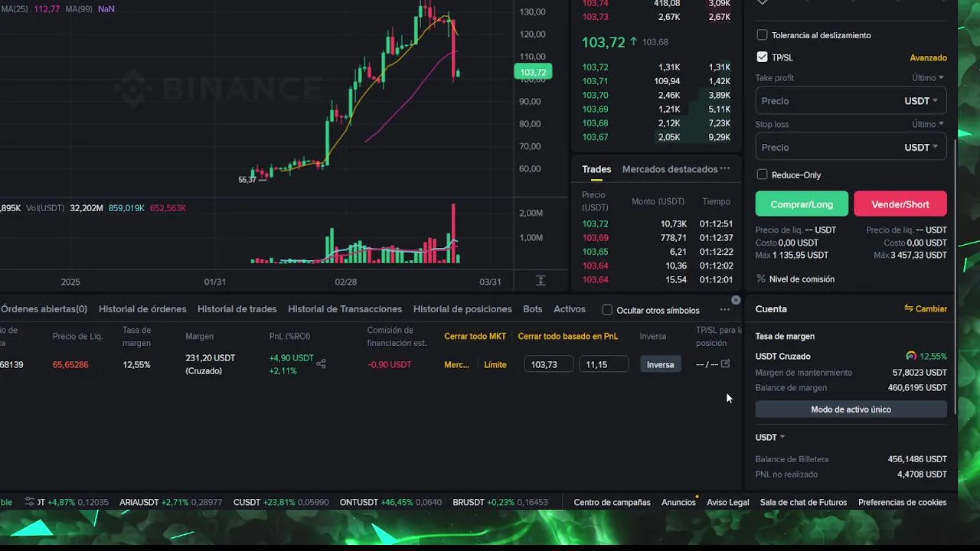Screen dimensions: 980x551
Task: Switch to Órdenes abiertas(0) tab
Action: click(44, 309)
